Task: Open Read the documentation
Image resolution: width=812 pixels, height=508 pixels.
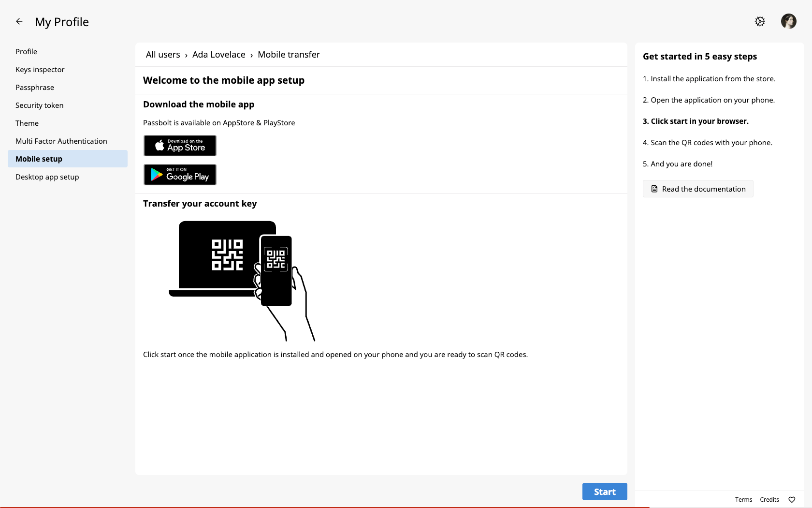Action: click(x=697, y=189)
